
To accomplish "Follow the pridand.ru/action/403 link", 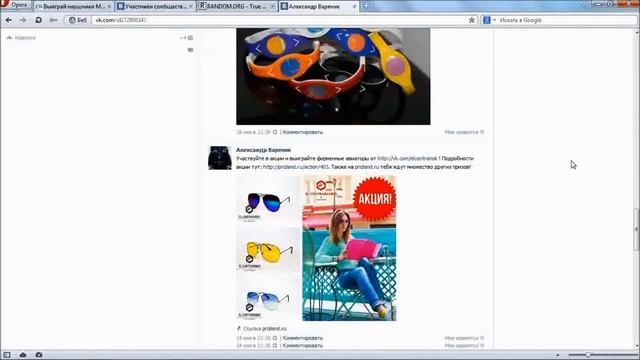I will 296,167.
